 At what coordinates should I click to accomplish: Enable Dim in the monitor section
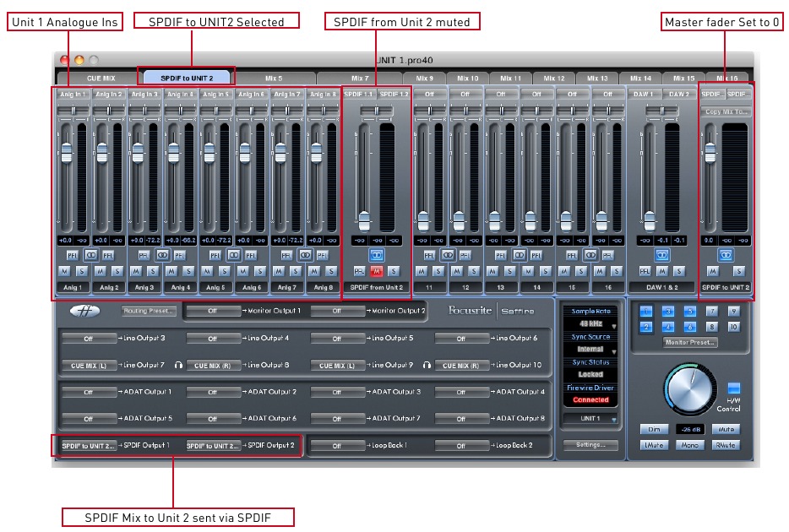pyautogui.click(x=655, y=429)
